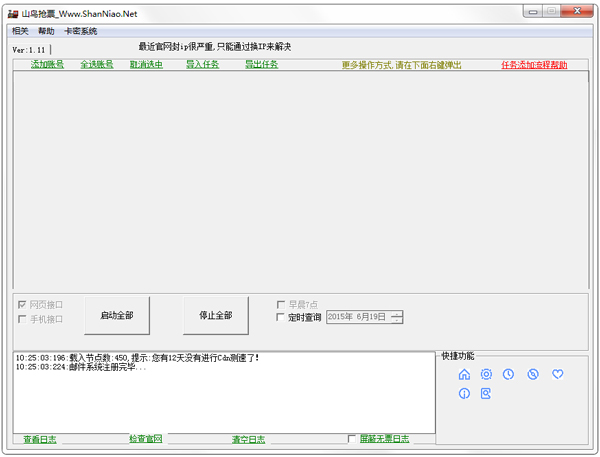Click the 取消选中 link
600x457 pixels.
(x=146, y=64)
